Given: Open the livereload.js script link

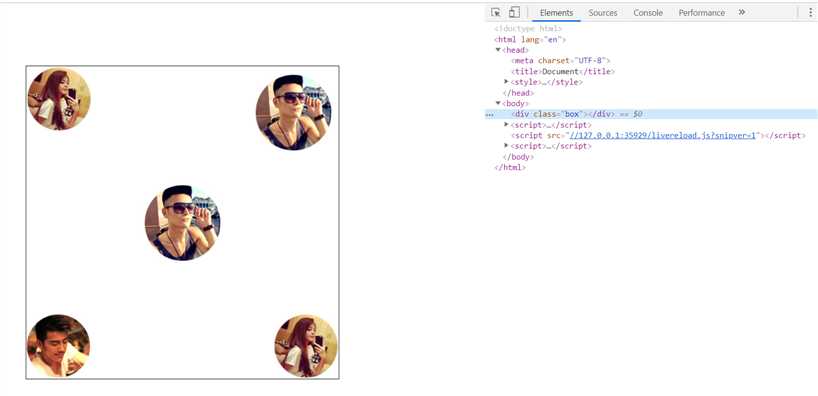Looking at the screenshot, I should point(663,136).
